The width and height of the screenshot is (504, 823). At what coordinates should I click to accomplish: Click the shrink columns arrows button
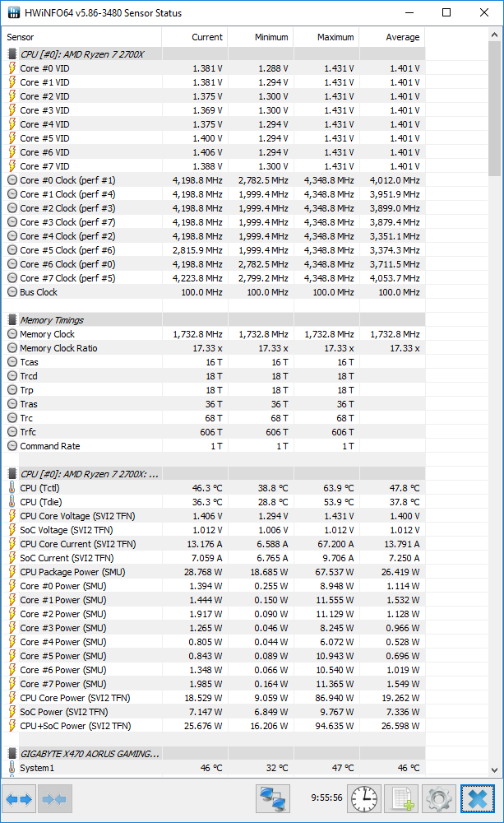55,798
